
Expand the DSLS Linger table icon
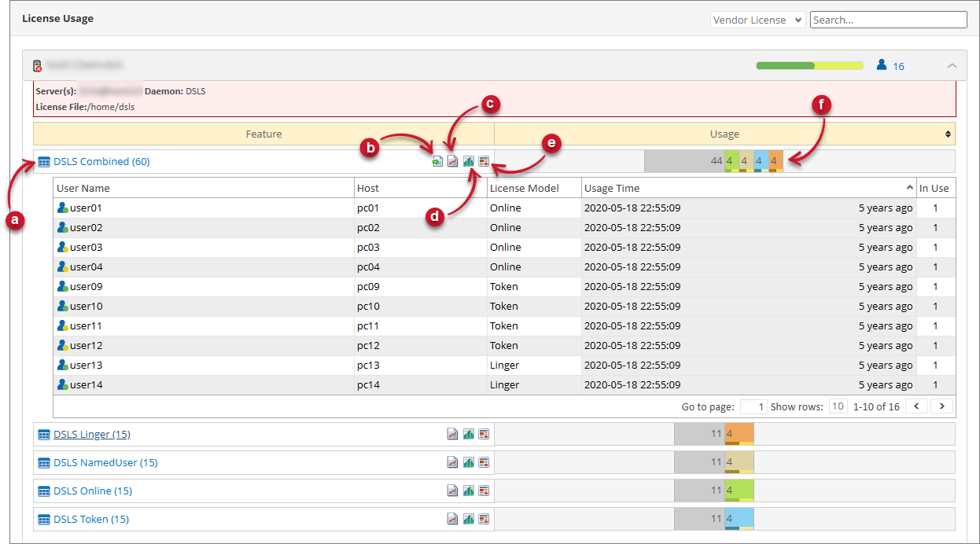[44, 435]
